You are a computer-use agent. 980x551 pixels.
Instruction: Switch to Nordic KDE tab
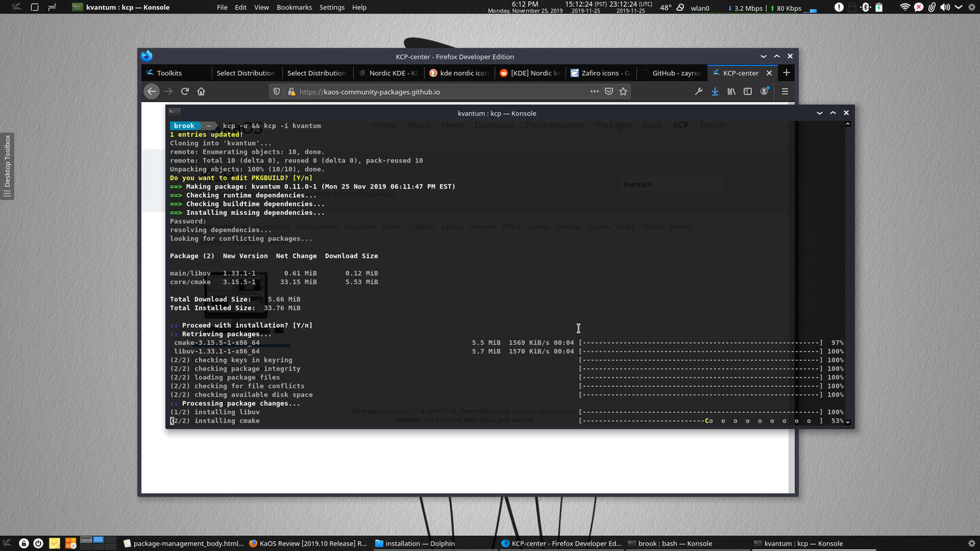coord(387,73)
